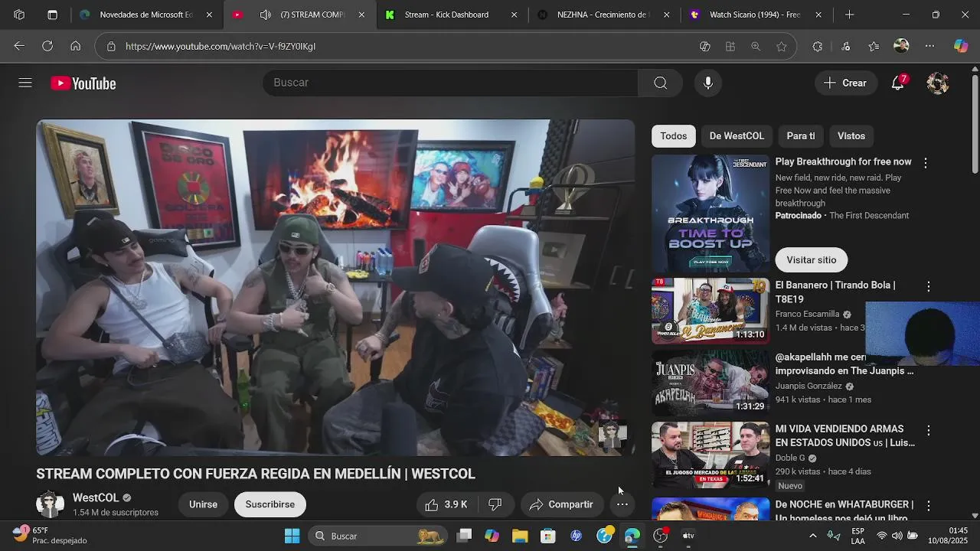Click the Compartir button
Screen dimensions: 980x551
coord(561,504)
